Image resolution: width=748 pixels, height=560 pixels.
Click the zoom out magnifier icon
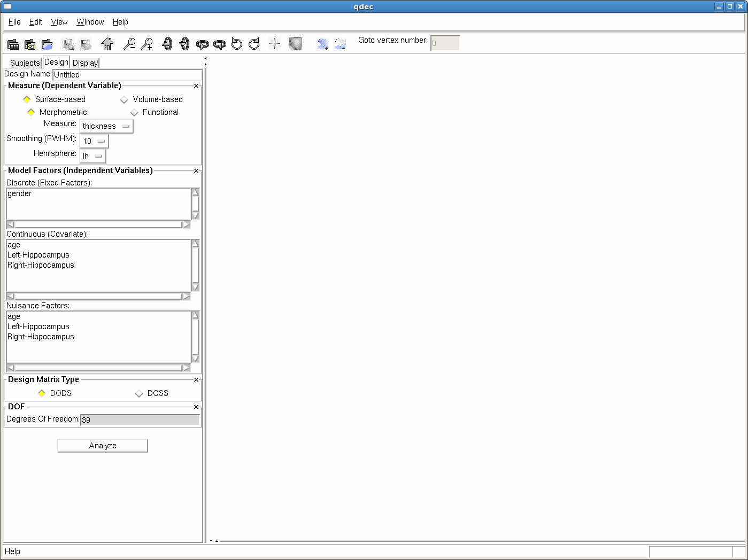tap(129, 44)
